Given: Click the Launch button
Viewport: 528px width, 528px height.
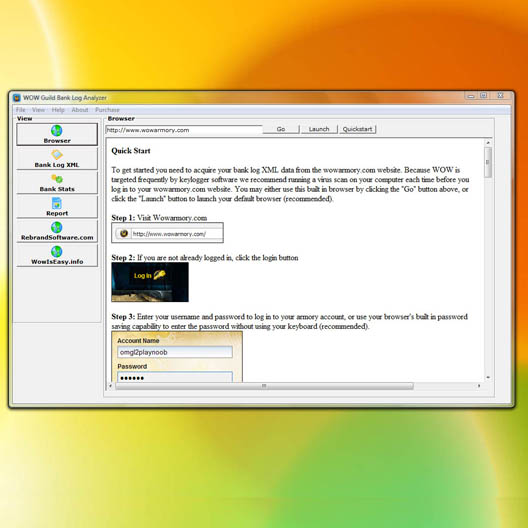Looking at the screenshot, I should pos(319,129).
